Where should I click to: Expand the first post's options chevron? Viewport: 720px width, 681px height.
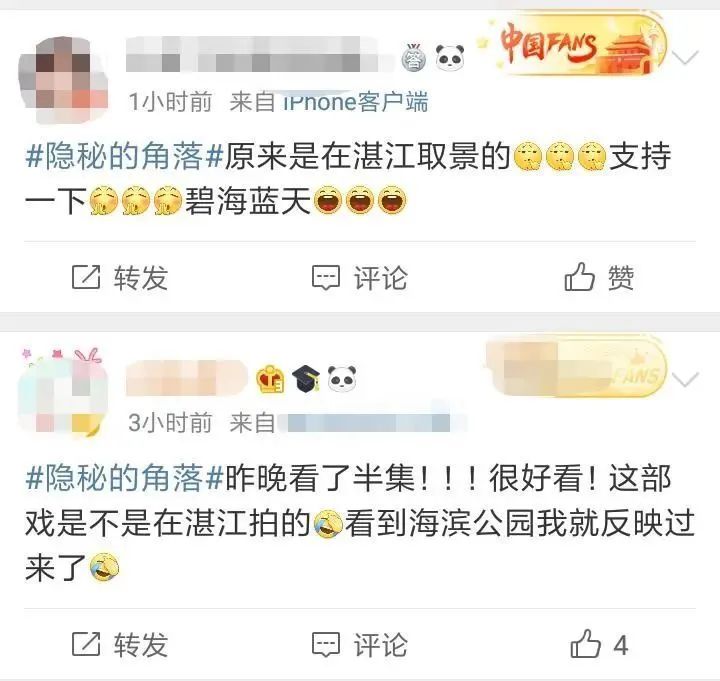pyautogui.click(x=685, y=57)
